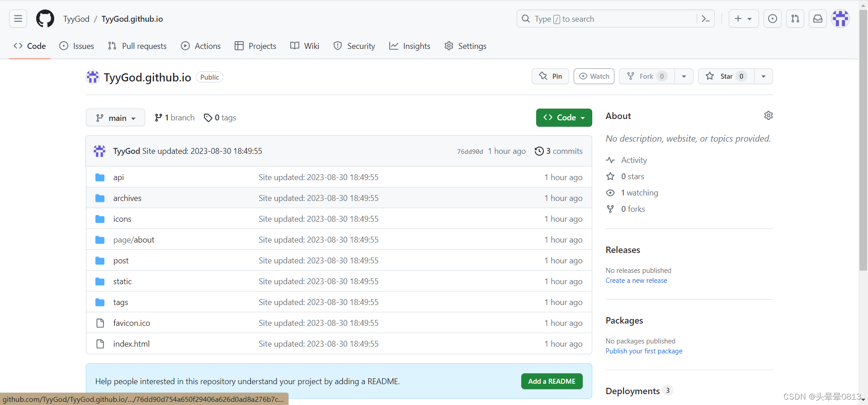The width and height of the screenshot is (868, 405).
Task: Open the user avatar menu
Action: coord(840,19)
